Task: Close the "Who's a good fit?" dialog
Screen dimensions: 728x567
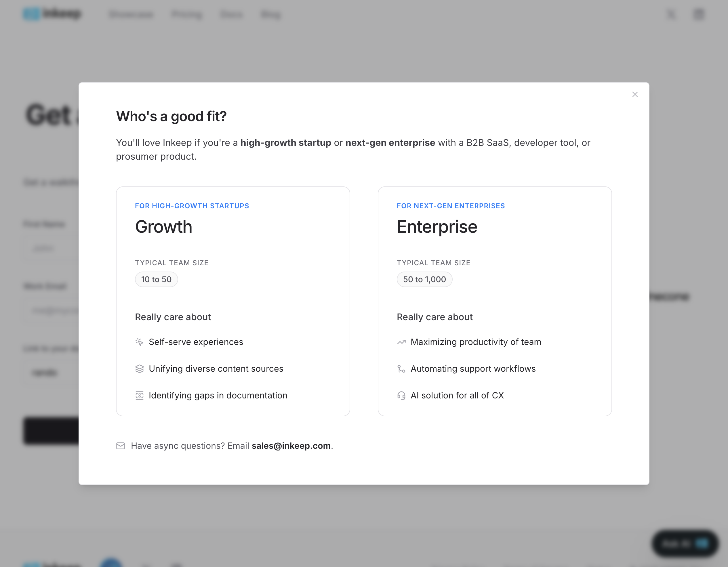Action: pos(635,94)
